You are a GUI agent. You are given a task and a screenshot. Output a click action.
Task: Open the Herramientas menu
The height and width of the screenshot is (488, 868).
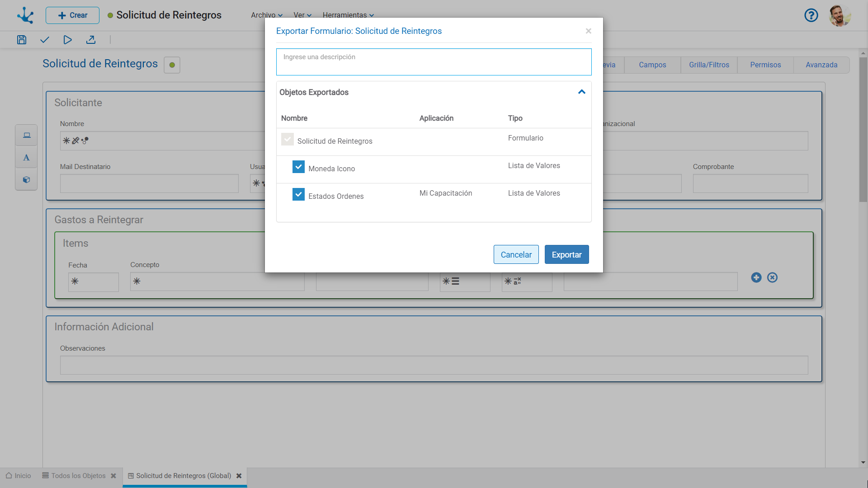[x=348, y=15]
